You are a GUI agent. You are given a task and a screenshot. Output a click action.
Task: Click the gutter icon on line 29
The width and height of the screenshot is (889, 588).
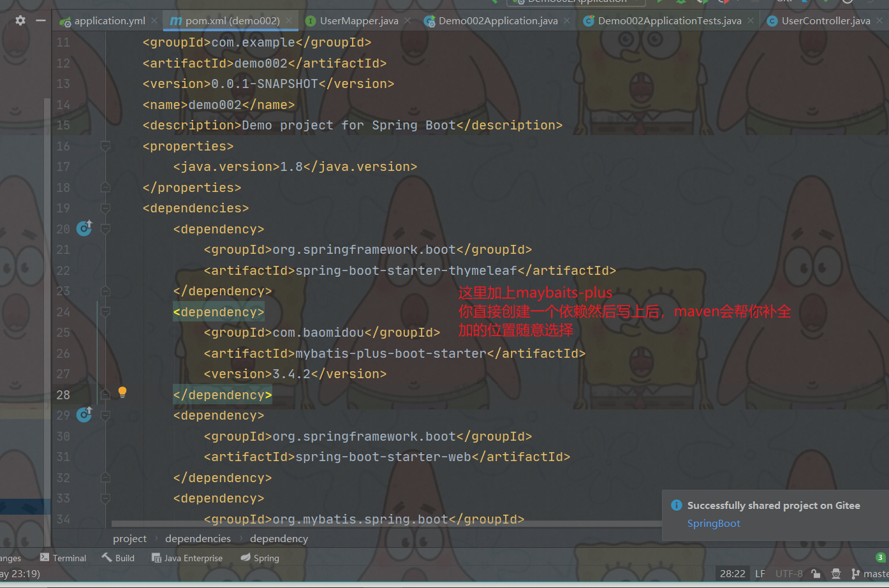[x=84, y=415]
